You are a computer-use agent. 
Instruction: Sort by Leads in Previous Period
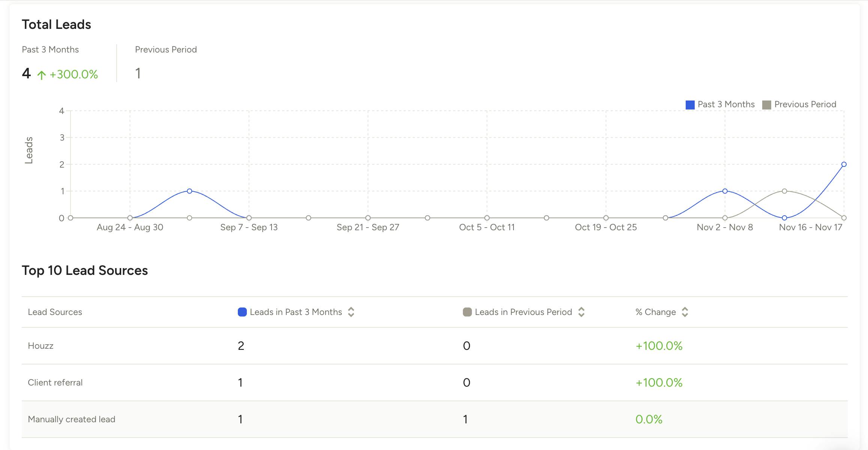click(581, 312)
